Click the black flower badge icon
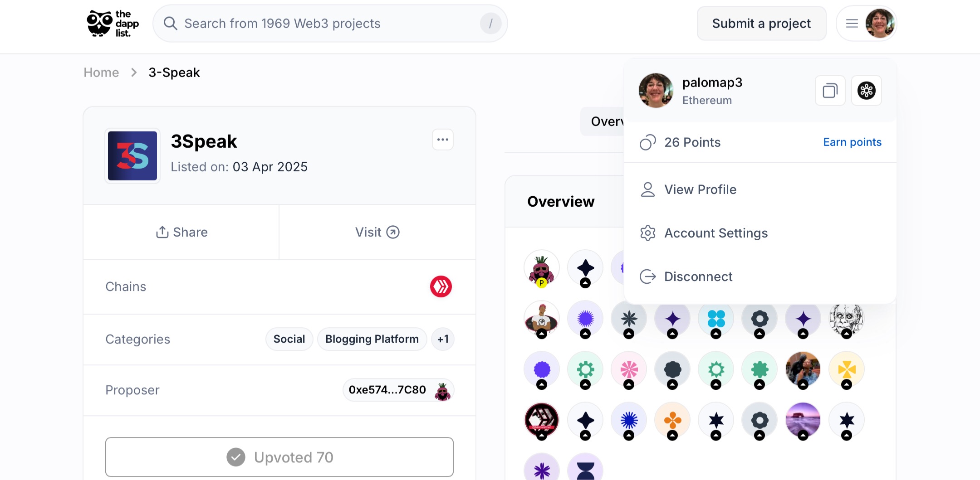The width and height of the screenshot is (980, 480). coord(866,91)
